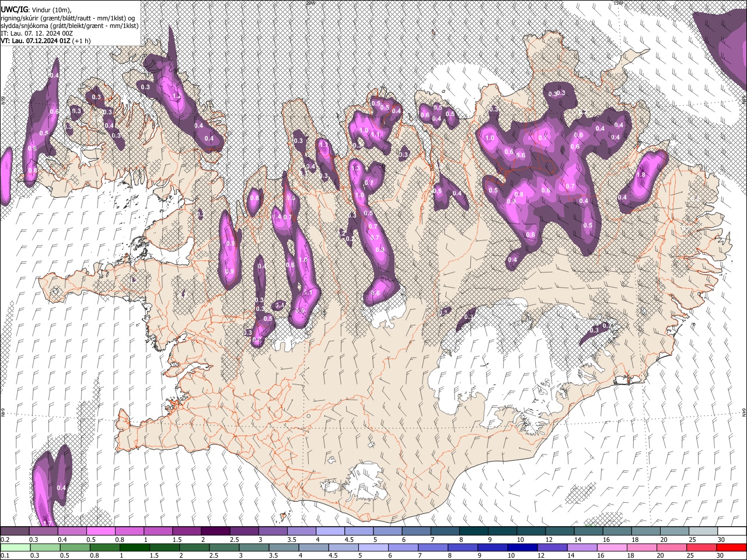Pick the light pink lower swatch between 16 and 18
Image resolution: width=747 pixels, height=560 pixels.
coord(612,547)
